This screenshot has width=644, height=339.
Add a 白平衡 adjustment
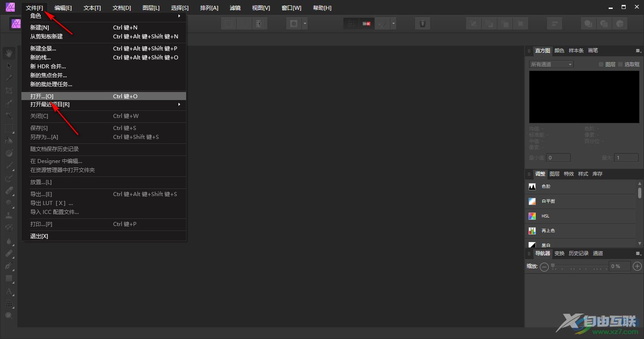coord(580,201)
